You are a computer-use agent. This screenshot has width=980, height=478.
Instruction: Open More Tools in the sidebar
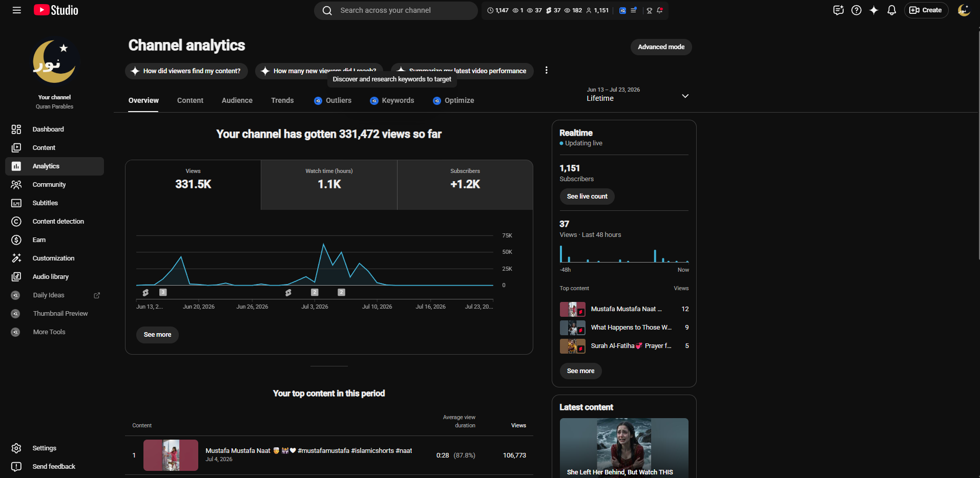coord(54,332)
